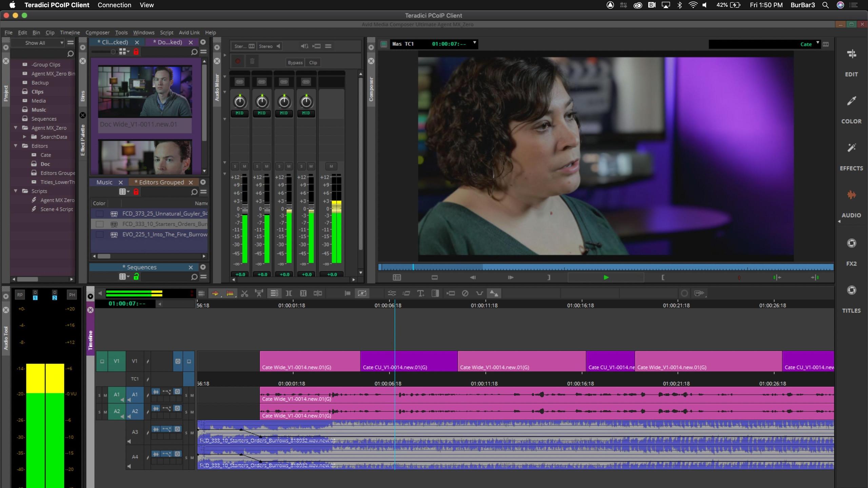
Task: Open the Show All dropdown
Action: coord(43,43)
